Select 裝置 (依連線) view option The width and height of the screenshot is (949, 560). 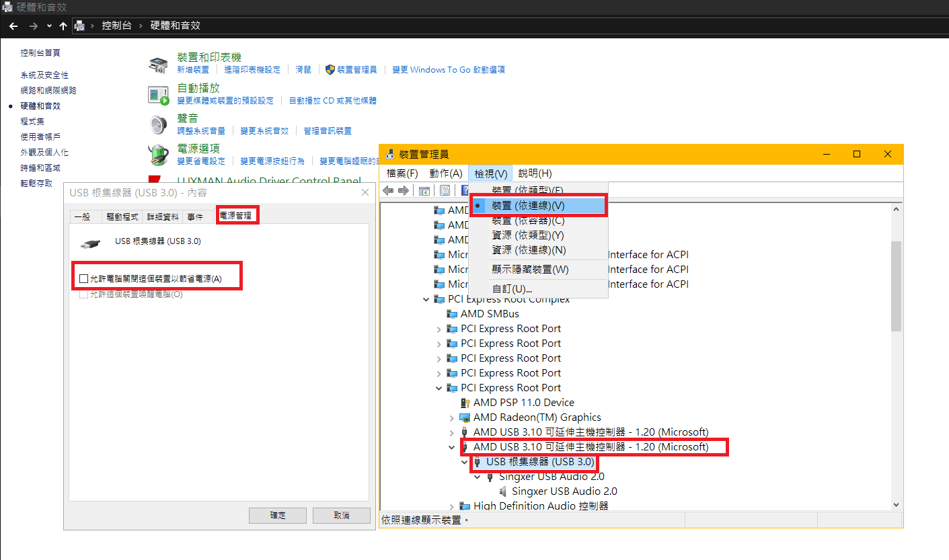[x=528, y=206]
